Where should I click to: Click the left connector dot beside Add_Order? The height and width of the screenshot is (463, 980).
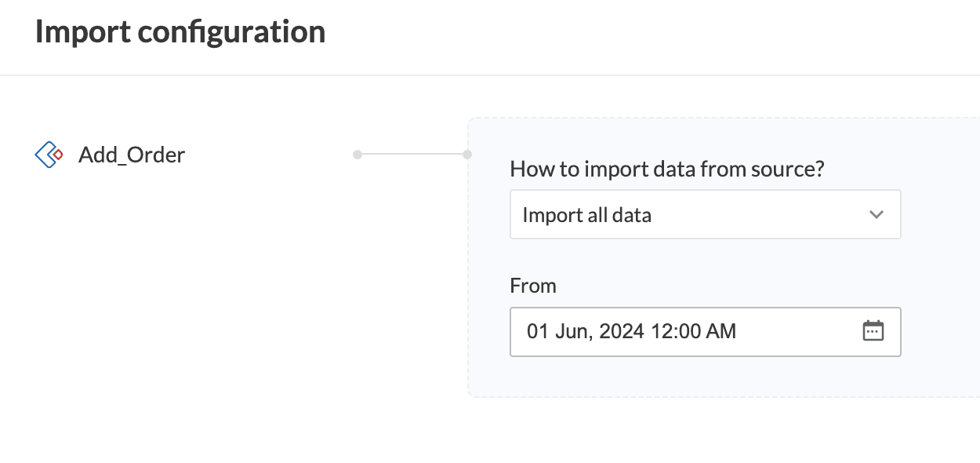pyautogui.click(x=358, y=155)
